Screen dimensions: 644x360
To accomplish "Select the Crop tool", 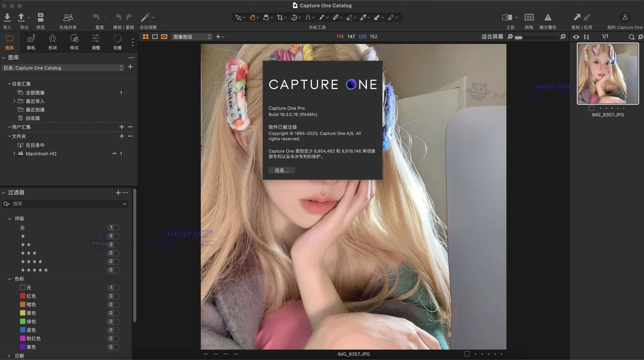I will [x=280, y=17].
